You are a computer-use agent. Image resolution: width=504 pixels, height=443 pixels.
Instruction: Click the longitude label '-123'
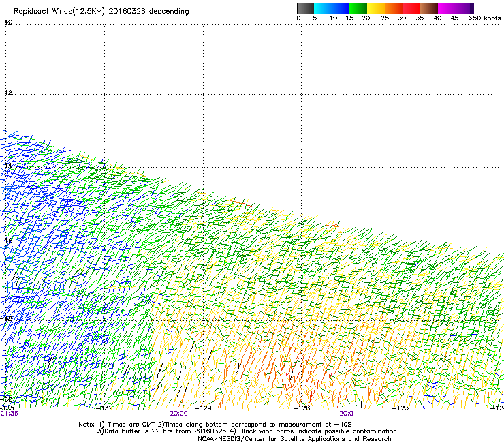400,408
